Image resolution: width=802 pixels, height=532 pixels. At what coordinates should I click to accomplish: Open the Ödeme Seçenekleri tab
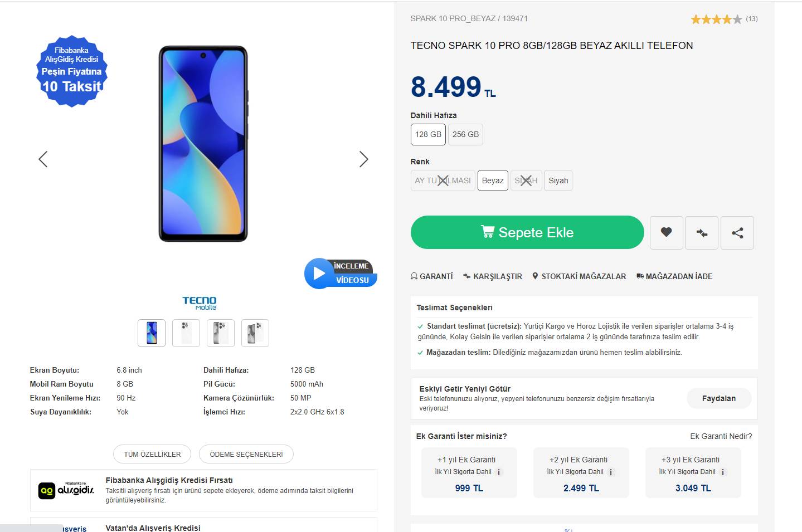(246, 454)
